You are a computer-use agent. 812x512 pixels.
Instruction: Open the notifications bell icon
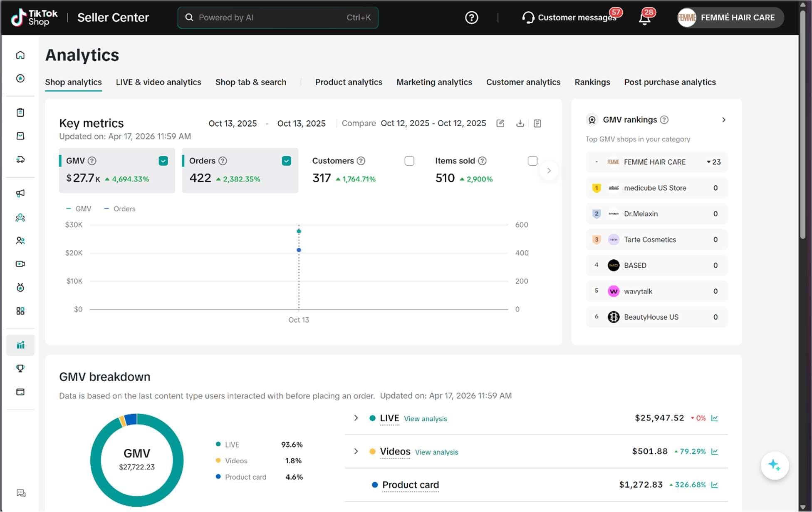point(644,18)
